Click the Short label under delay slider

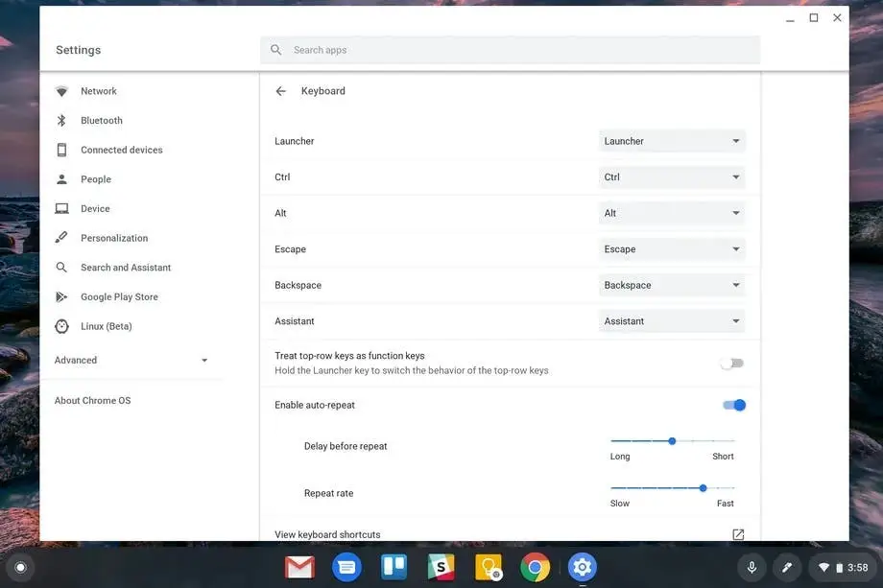coord(723,457)
